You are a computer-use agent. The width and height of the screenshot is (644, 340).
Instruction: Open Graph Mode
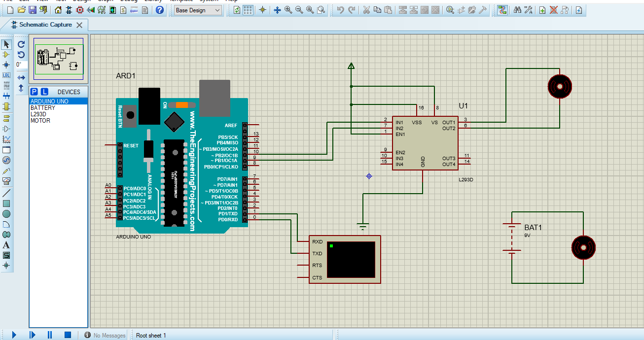[6, 139]
